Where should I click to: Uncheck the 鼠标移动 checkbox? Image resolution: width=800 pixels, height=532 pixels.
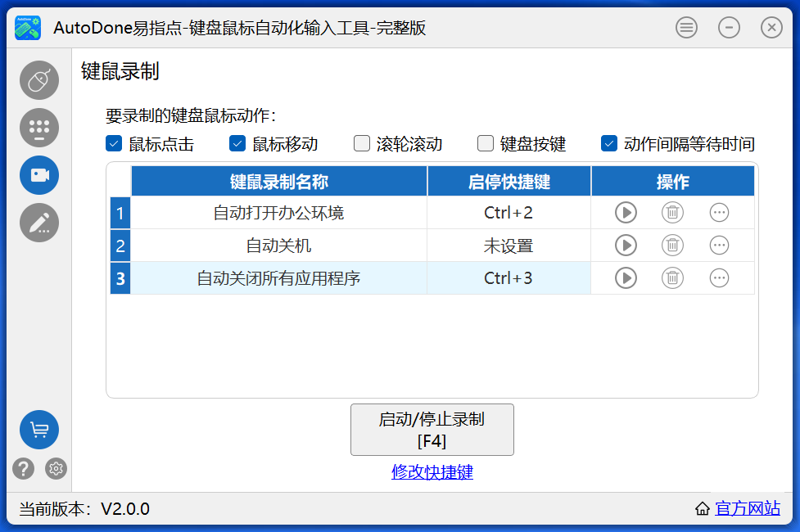coord(237,143)
